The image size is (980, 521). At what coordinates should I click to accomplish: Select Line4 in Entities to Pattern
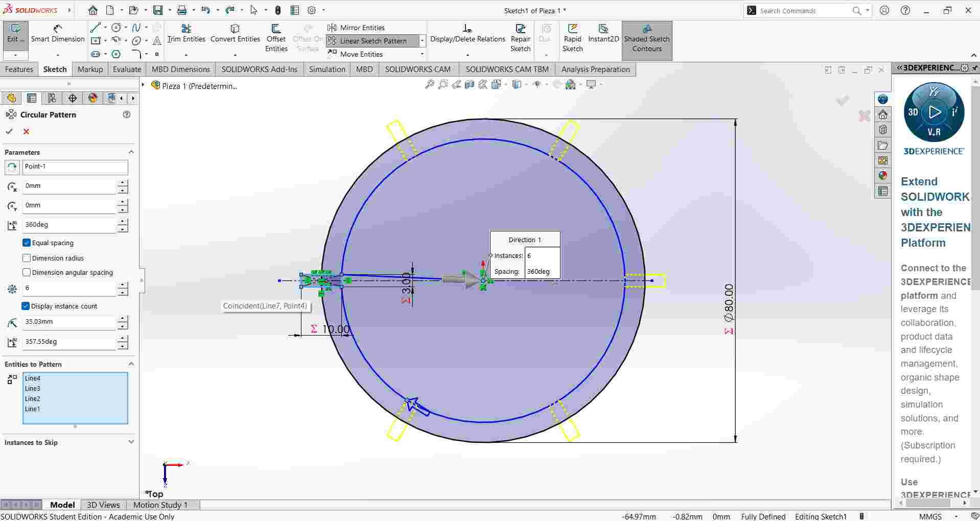click(33, 378)
